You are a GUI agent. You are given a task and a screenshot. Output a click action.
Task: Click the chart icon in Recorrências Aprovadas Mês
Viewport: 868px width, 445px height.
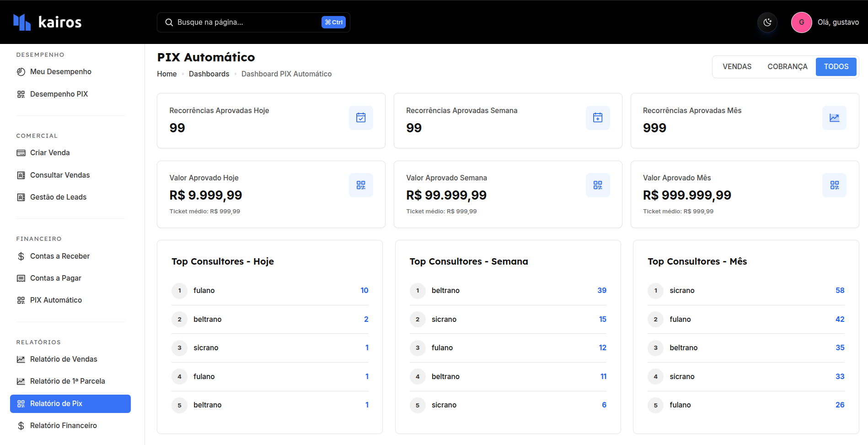(x=834, y=118)
